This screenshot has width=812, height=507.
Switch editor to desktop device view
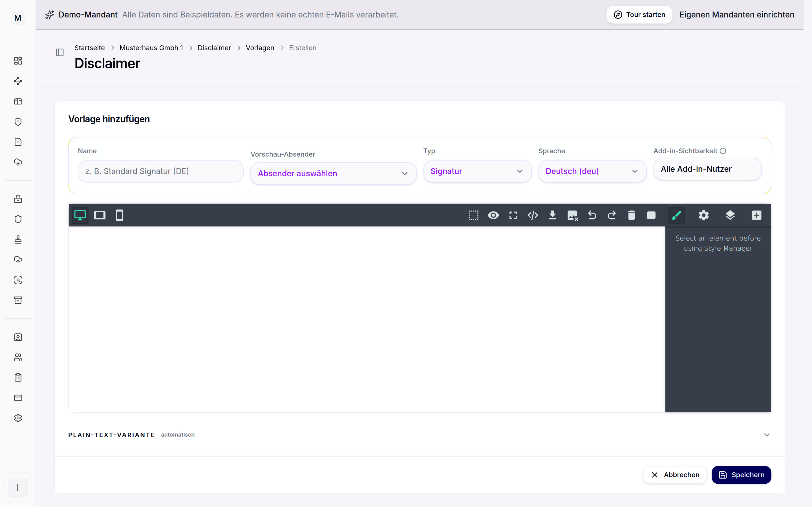pos(80,215)
